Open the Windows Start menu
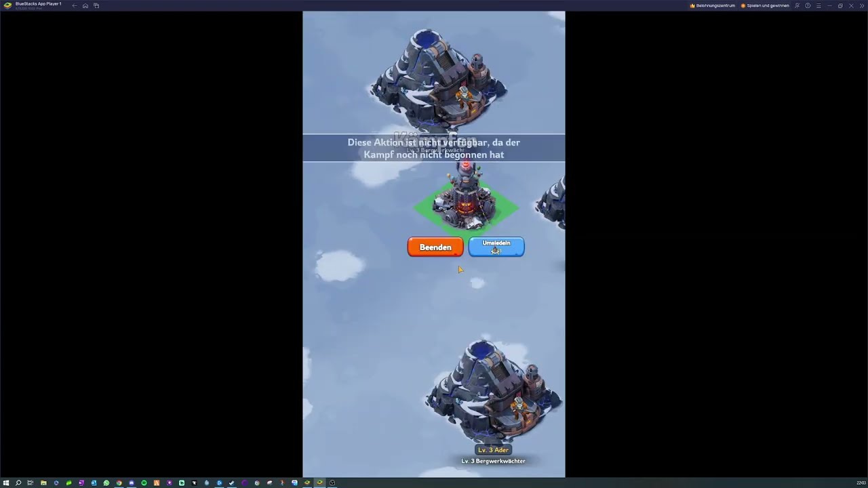The height and width of the screenshot is (488, 868). tap(6, 483)
